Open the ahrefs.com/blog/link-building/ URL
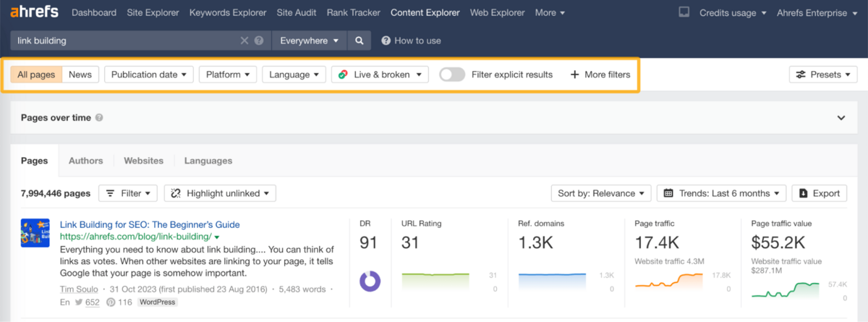 tap(136, 237)
